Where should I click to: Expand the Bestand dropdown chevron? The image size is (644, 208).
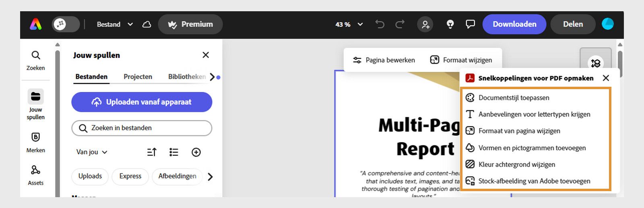pos(130,24)
